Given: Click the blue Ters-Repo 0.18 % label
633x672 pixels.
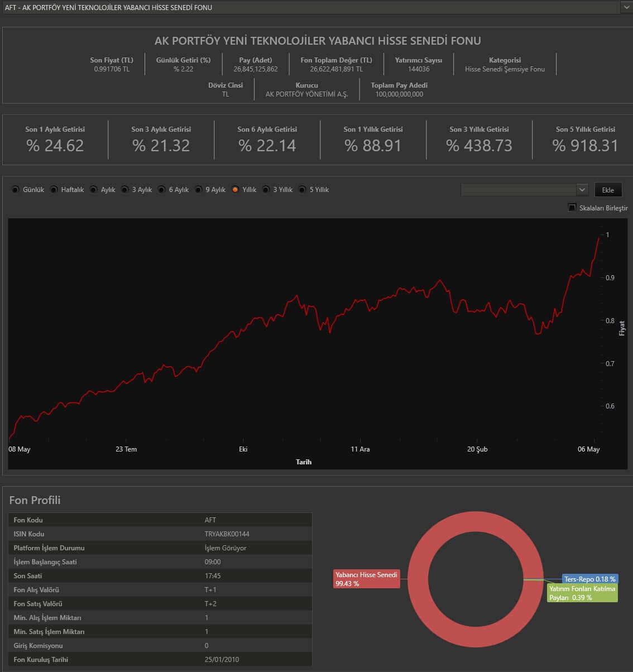Looking at the screenshot, I should [589, 579].
